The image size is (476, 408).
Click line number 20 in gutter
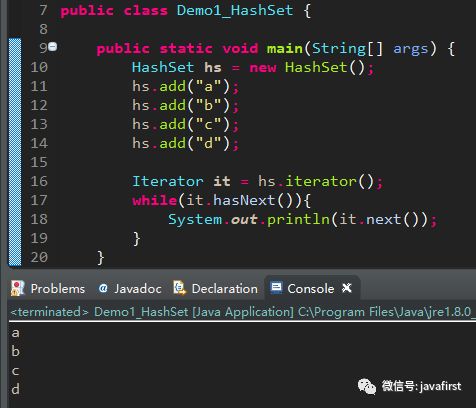click(39, 257)
